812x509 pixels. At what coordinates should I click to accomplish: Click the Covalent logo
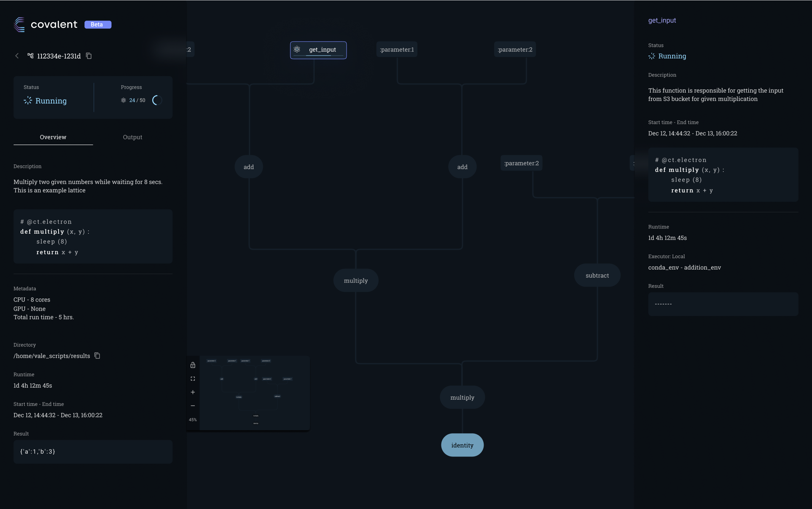[19, 25]
